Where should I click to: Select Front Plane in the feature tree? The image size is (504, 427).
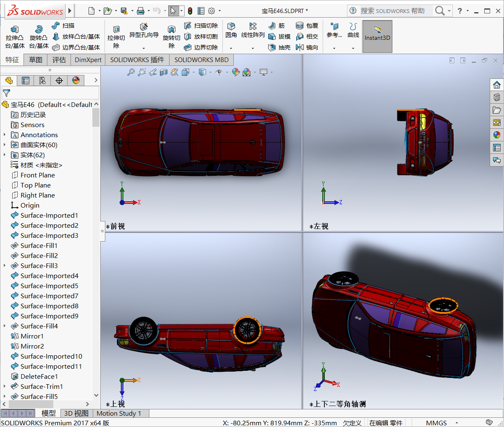[37, 175]
